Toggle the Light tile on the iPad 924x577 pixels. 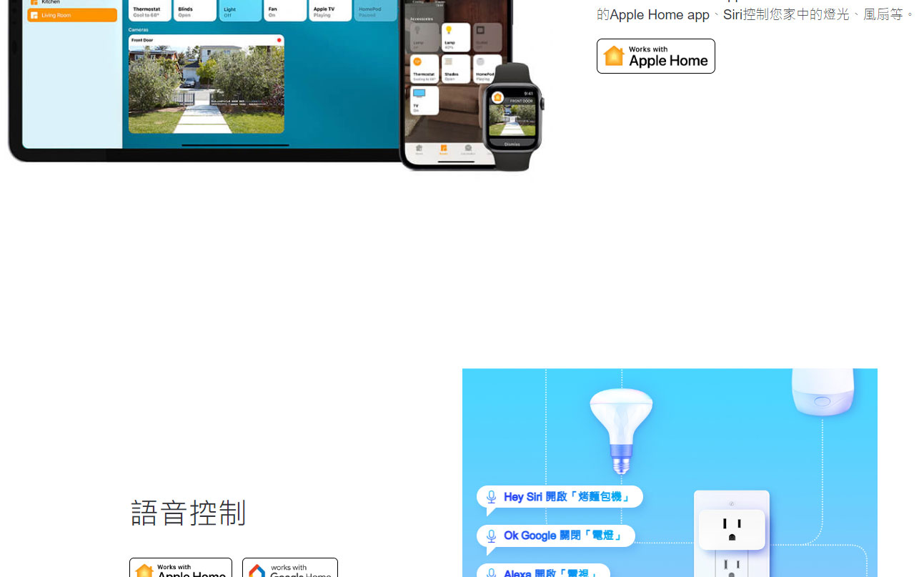tap(241, 10)
